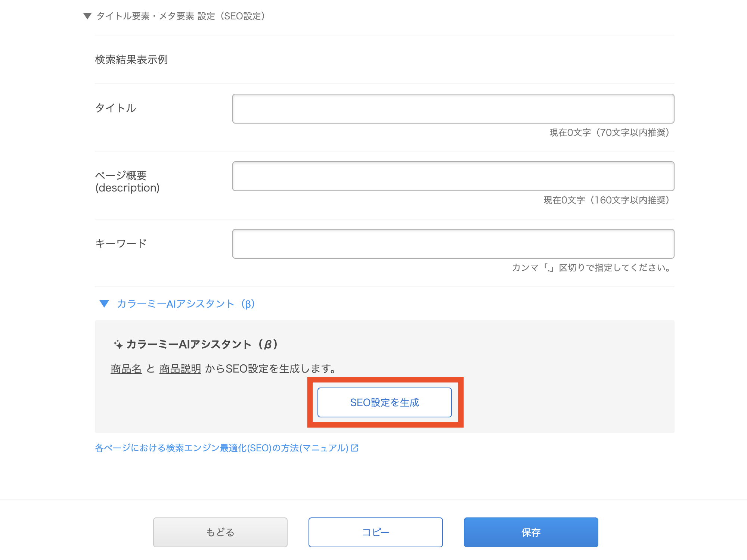The height and width of the screenshot is (560, 747).
Task: Click the ページ概要 description input field
Action: (x=453, y=176)
